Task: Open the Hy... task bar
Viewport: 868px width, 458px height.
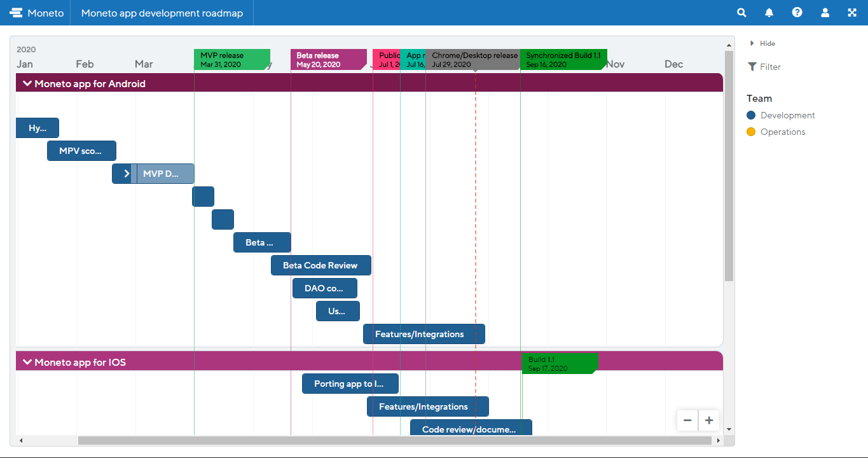Action: pyautogui.click(x=38, y=128)
